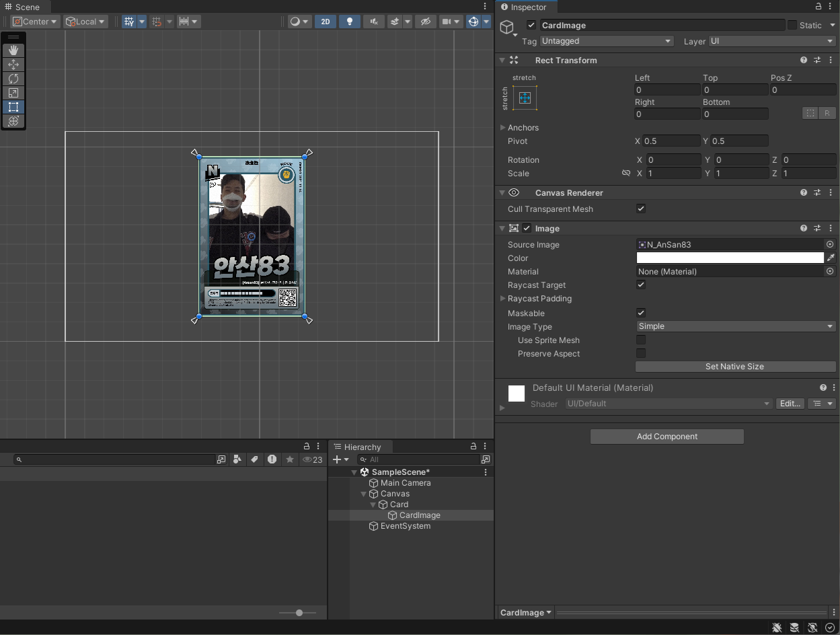840x635 pixels.
Task: Click the Set Native Size button
Action: [x=735, y=367]
